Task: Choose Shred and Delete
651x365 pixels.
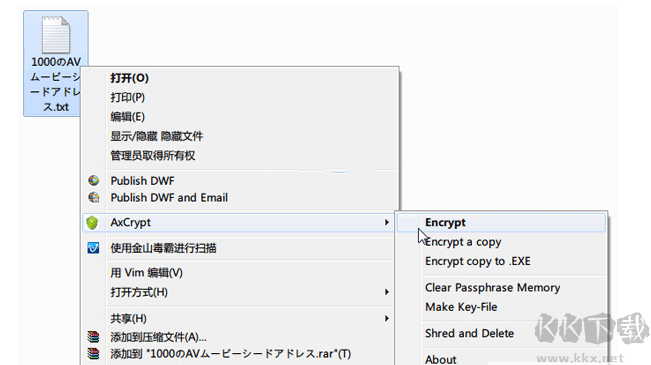Action: point(469,333)
